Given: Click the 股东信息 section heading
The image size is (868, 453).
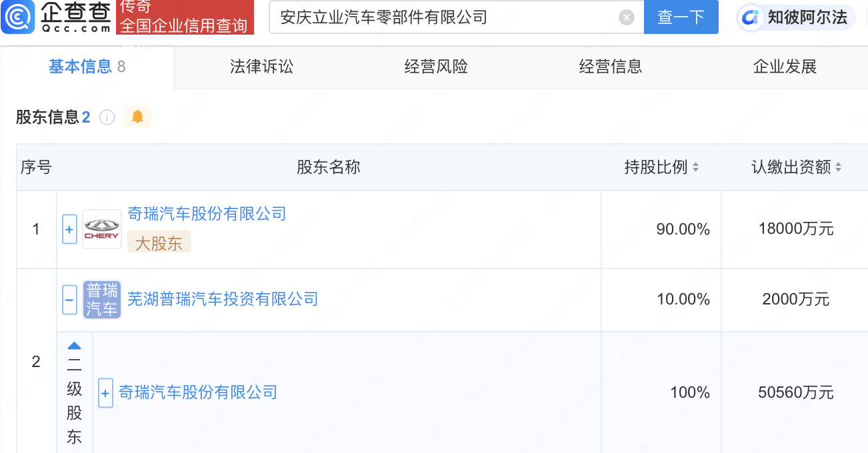Looking at the screenshot, I should 47,117.
